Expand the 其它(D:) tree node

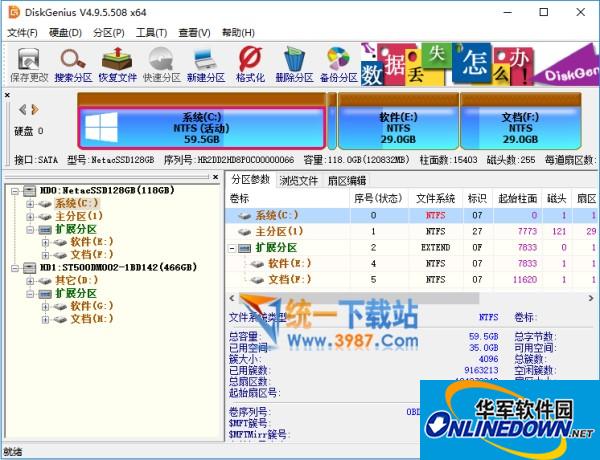point(30,281)
